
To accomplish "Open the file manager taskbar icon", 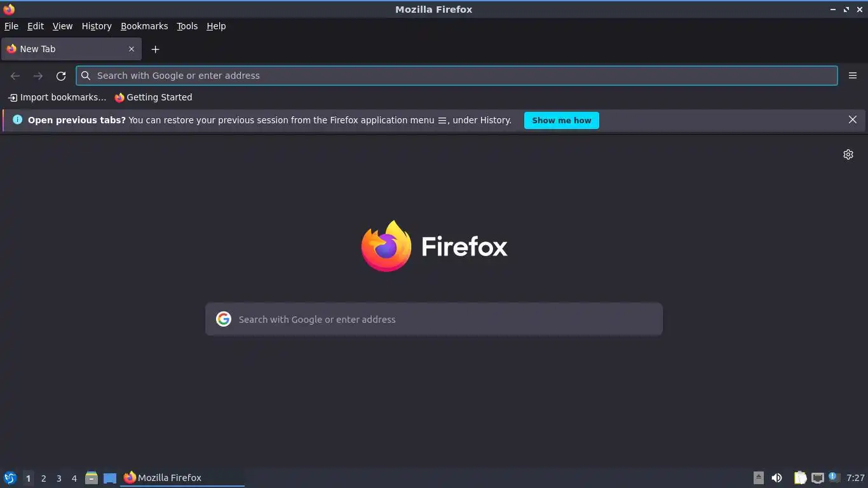I will coord(92,478).
